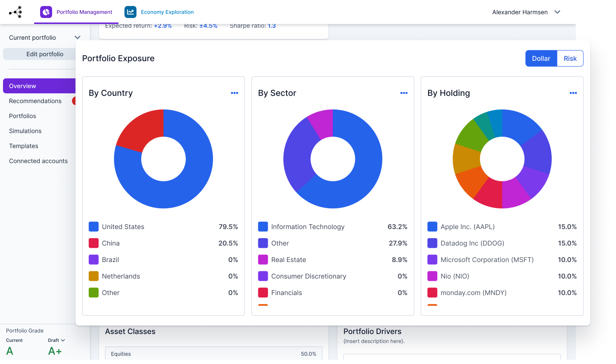Select the Overview sidebar item
Image resolution: width=616 pixels, height=364 pixels.
tap(39, 86)
